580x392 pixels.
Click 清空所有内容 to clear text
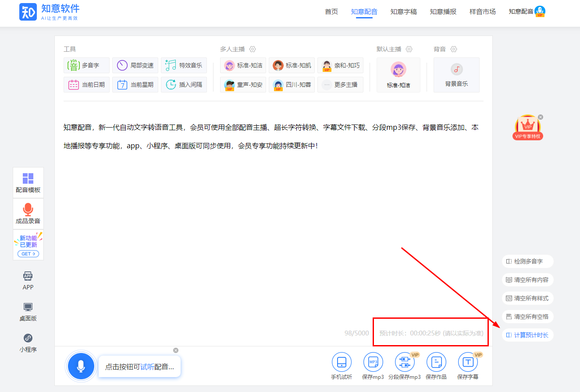pos(527,280)
